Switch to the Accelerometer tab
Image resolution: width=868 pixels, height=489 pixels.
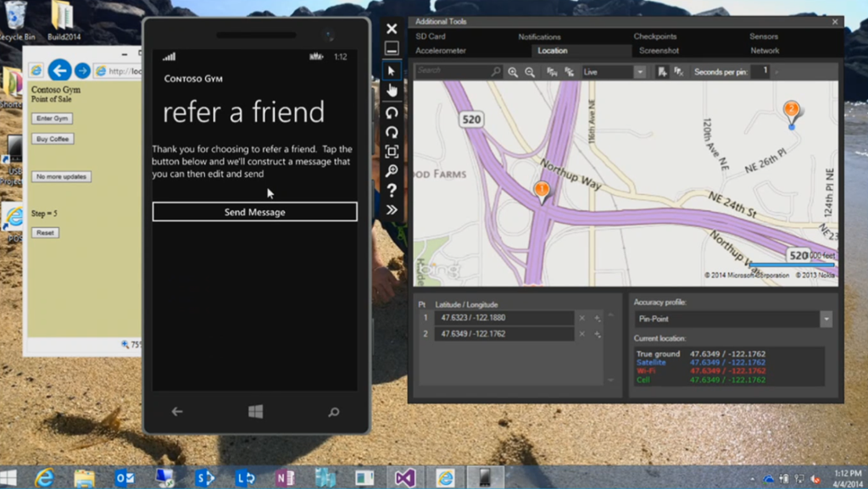(x=441, y=50)
